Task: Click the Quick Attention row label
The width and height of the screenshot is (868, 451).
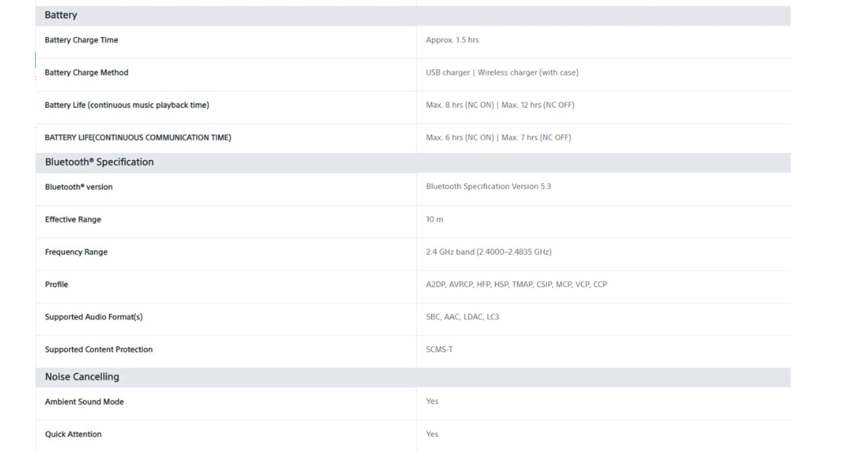Action: tap(73, 434)
